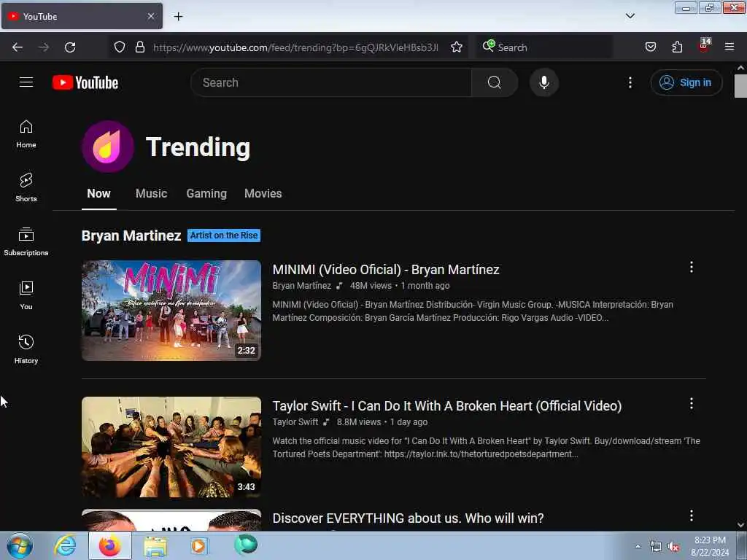Open YouTube settings three-dot menu
The height and width of the screenshot is (560, 747).
pos(630,82)
